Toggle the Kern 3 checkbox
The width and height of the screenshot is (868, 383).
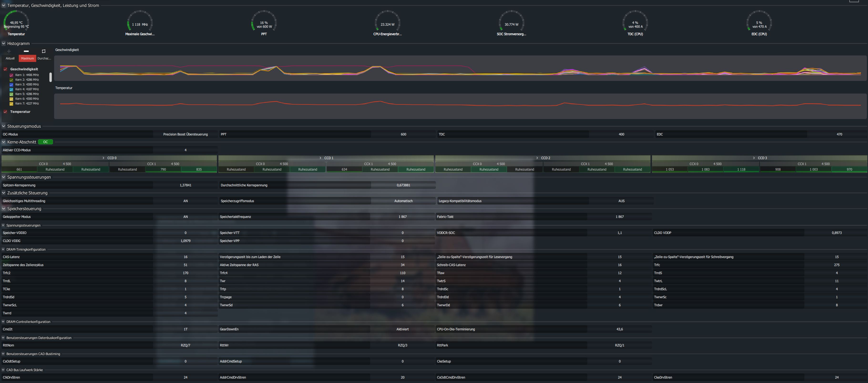coord(11,85)
